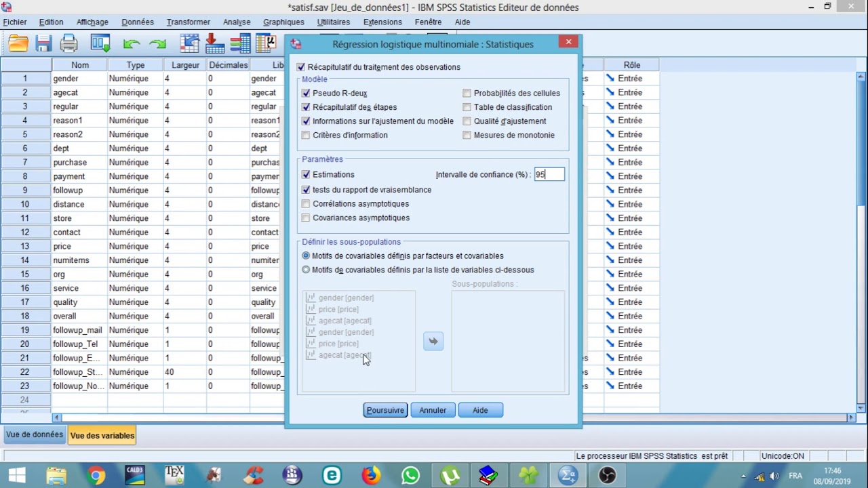
Task: Open the TeX editor taskbar icon
Action: tap(174, 476)
